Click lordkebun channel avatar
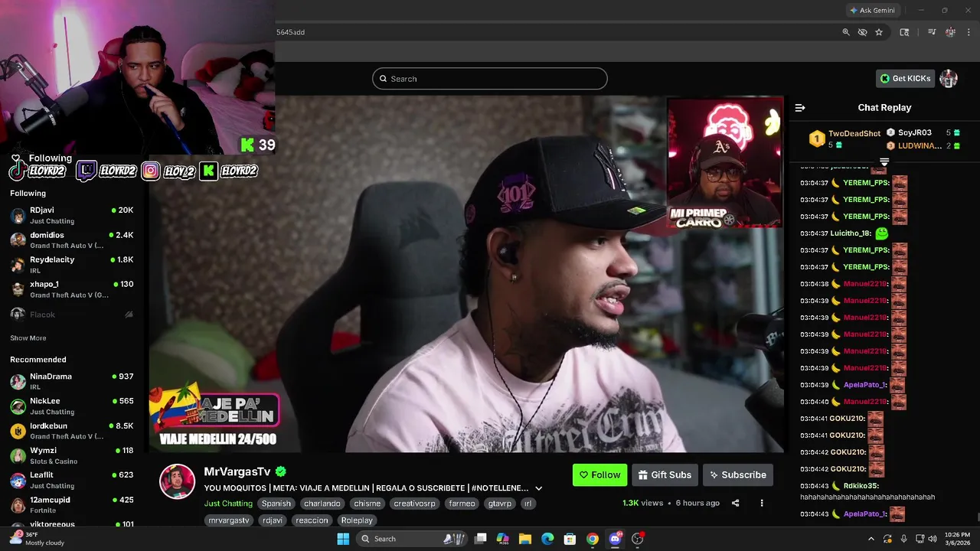 tap(18, 431)
